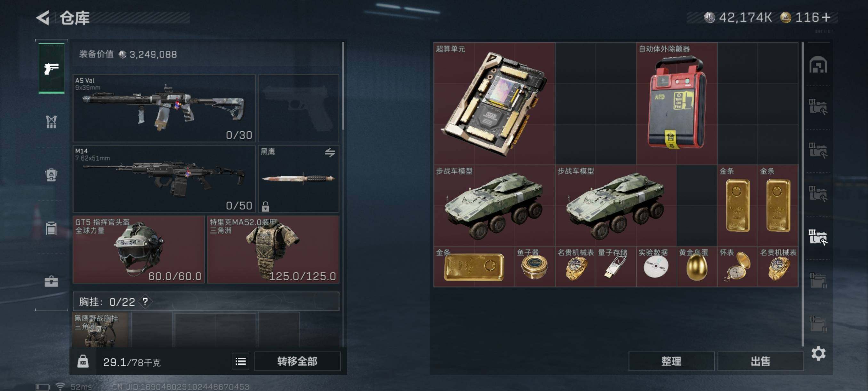Select the currently highlighted storage container icon
This screenshot has width=868, height=391.
click(x=818, y=237)
